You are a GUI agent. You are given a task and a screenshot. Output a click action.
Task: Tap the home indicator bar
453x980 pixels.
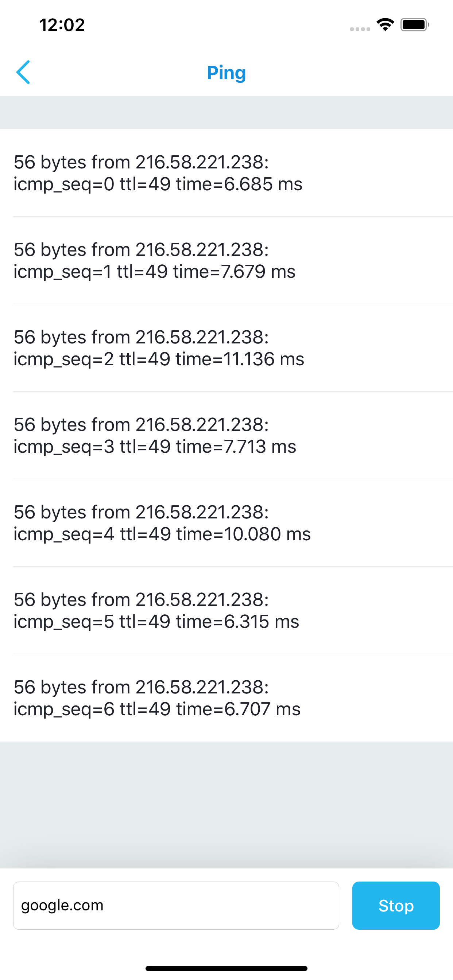click(x=226, y=967)
